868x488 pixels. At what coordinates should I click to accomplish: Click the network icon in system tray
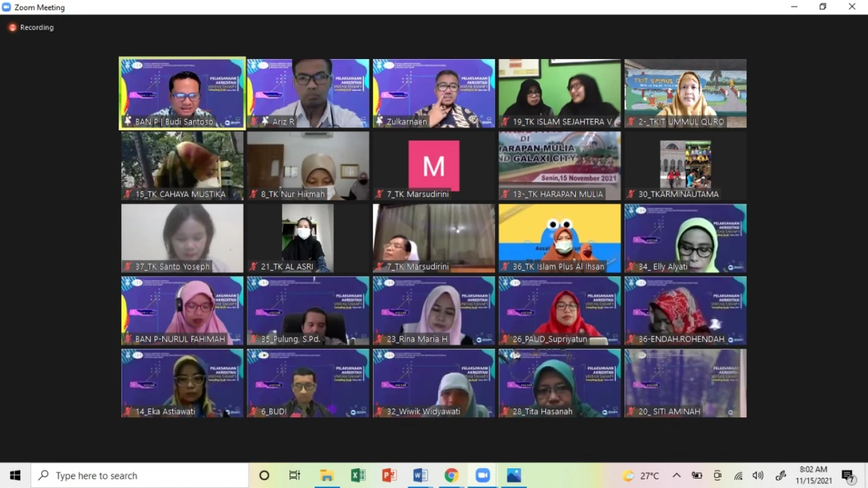point(738,475)
